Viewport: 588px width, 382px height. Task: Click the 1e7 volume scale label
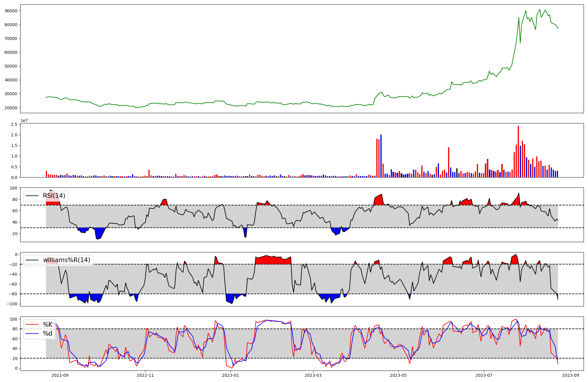pyautogui.click(x=25, y=120)
